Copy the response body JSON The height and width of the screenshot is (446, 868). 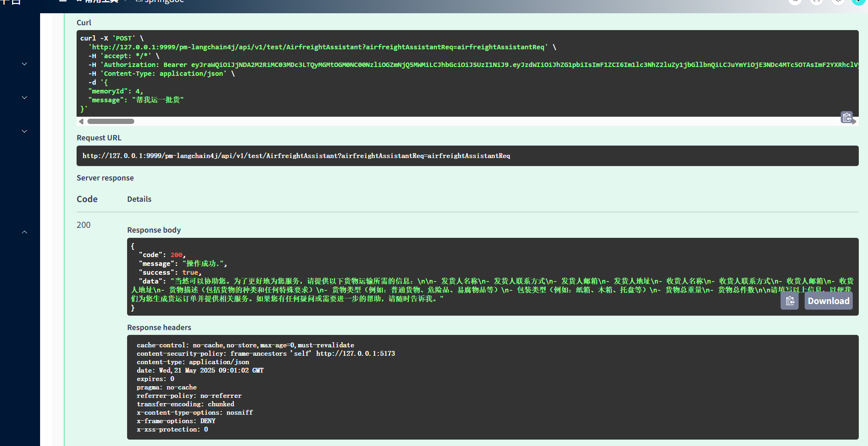pyautogui.click(x=789, y=301)
